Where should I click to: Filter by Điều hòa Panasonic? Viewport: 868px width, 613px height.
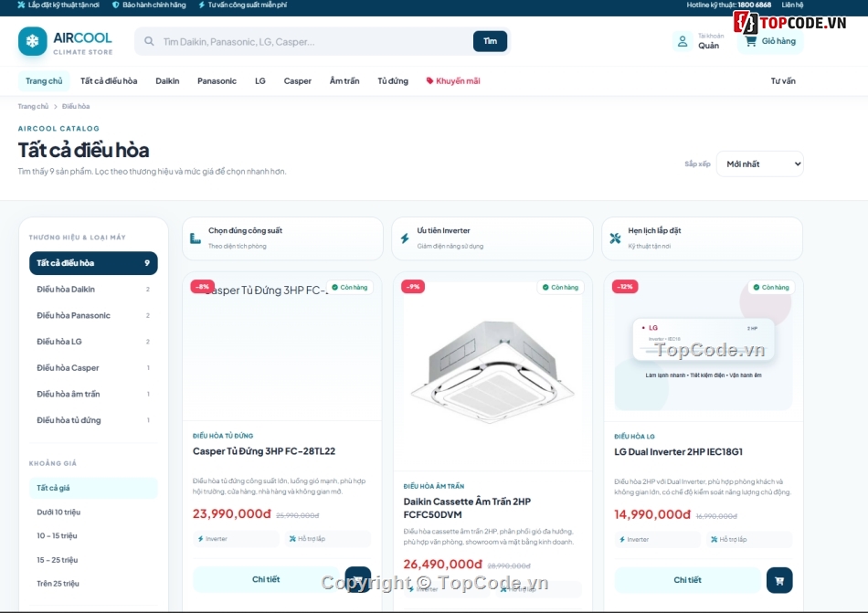pyautogui.click(x=93, y=315)
